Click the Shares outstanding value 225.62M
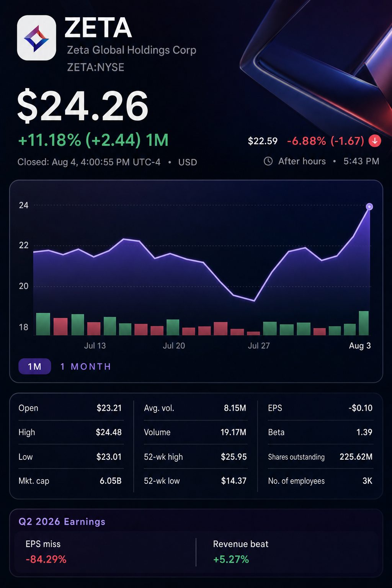This screenshot has width=392, height=588. point(356,457)
